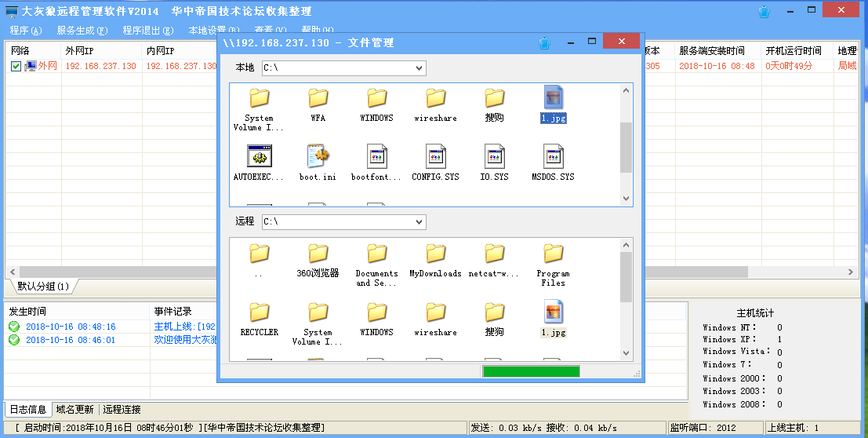
Task: Open local 搜购 folder
Action: coord(494,104)
